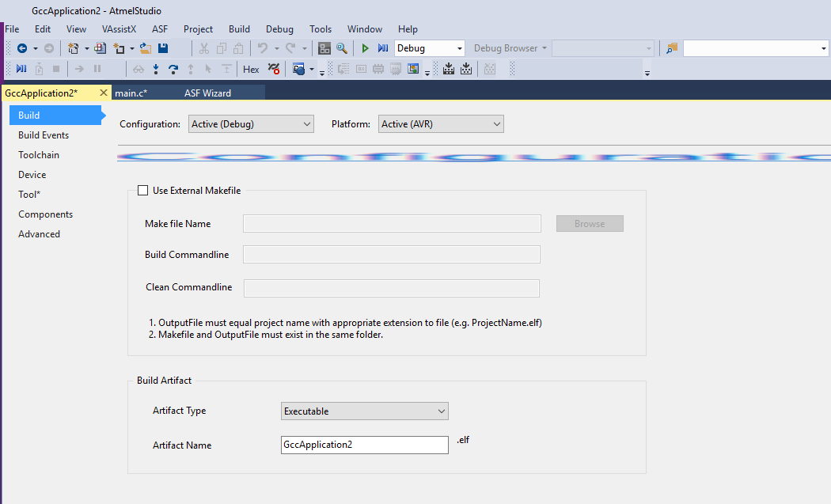Viewport: 831px width, 504px height.
Task: Tick the Use External Makefile checkbox
Action: click(143, 190)
